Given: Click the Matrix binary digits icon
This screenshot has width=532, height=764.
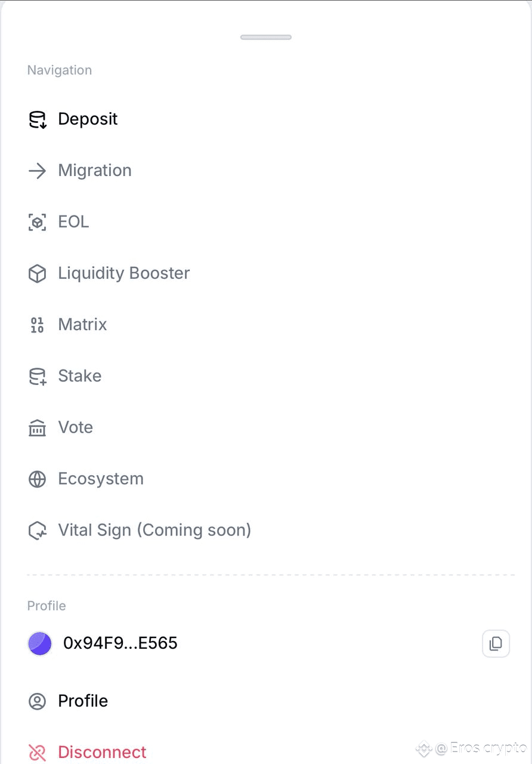Looking at the screenshot, I should pyautogui.click(x=38, y=325).
